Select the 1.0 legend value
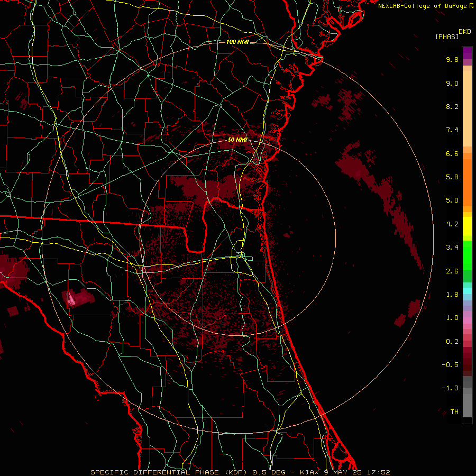This screenshot has width=476, height=476. pyautogui.click(x=452, y=318)
